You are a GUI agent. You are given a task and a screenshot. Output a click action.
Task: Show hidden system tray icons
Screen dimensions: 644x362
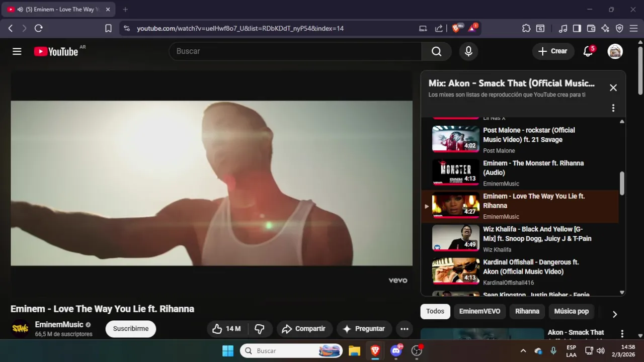point(523,351)
